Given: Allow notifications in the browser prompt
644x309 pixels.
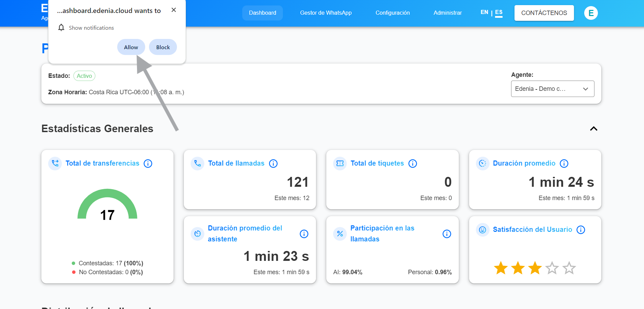Looking at the screenshot, I should (131, 47).
